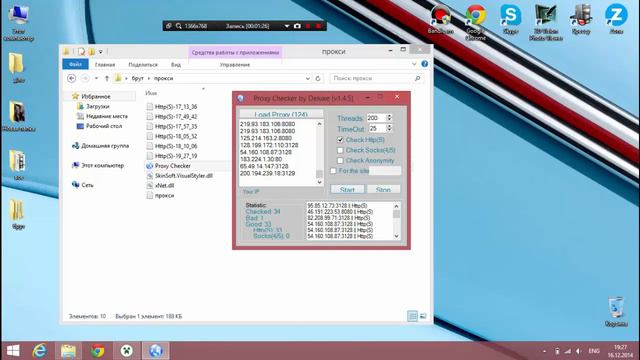
Task: Select Загрузки in navigation pane
Action: tap(98, 106)
